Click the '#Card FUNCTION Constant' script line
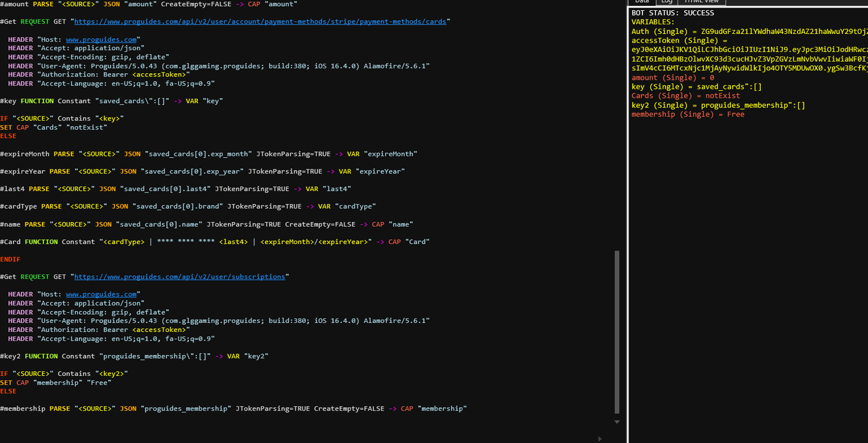 215,242
